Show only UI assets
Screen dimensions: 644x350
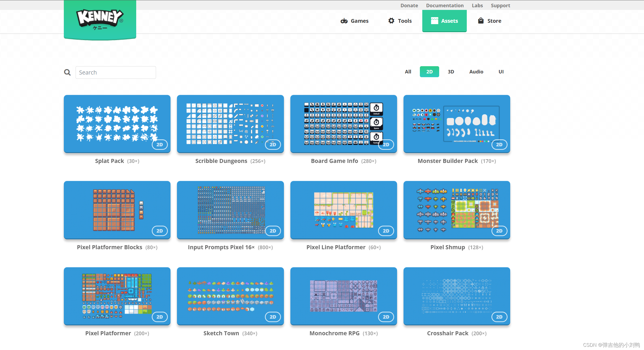point(501,72)
